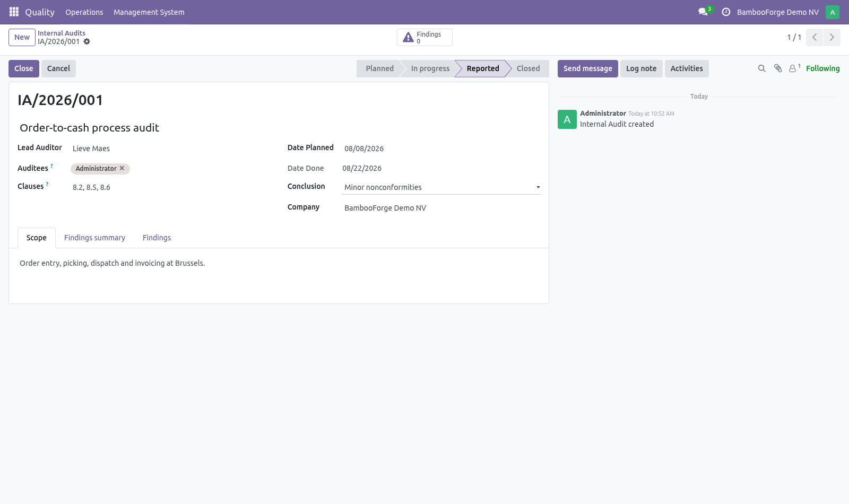Open the Activities button
This screenshot has height=504, width=849.
(x=687, y=68)
